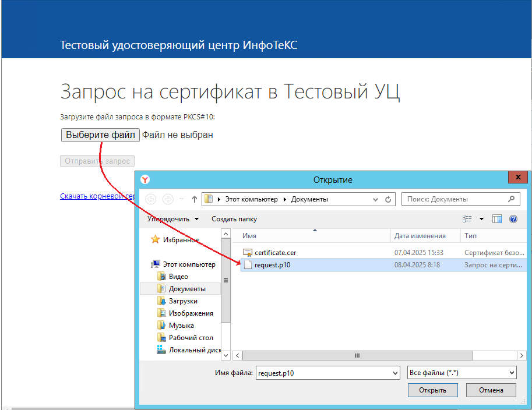Click the date '07.04.2025 15:33' cell

coord(419,253)
